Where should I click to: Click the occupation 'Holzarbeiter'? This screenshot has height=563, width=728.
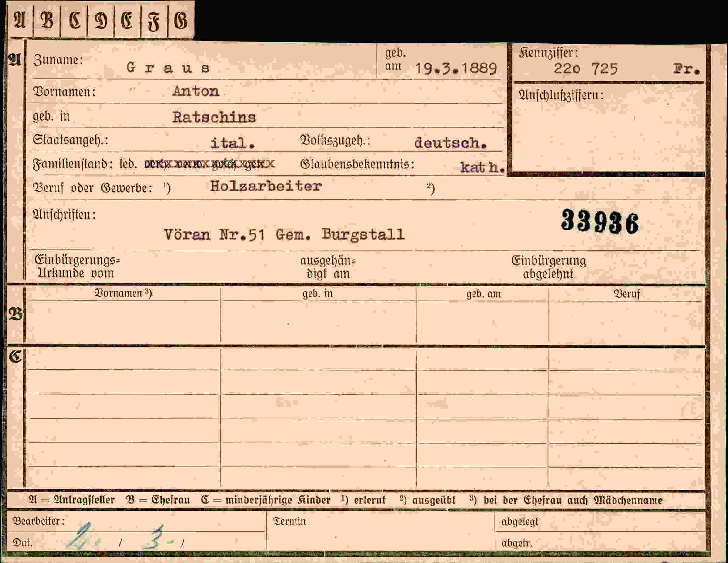coord(266,186)
